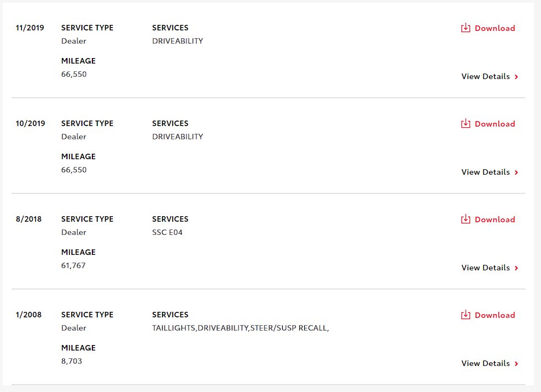The width and height of the screenshot is (541, 392).
Task: Click download icon for 1/2008 service record
Action: pyautogui.click(x=465, y=315)
